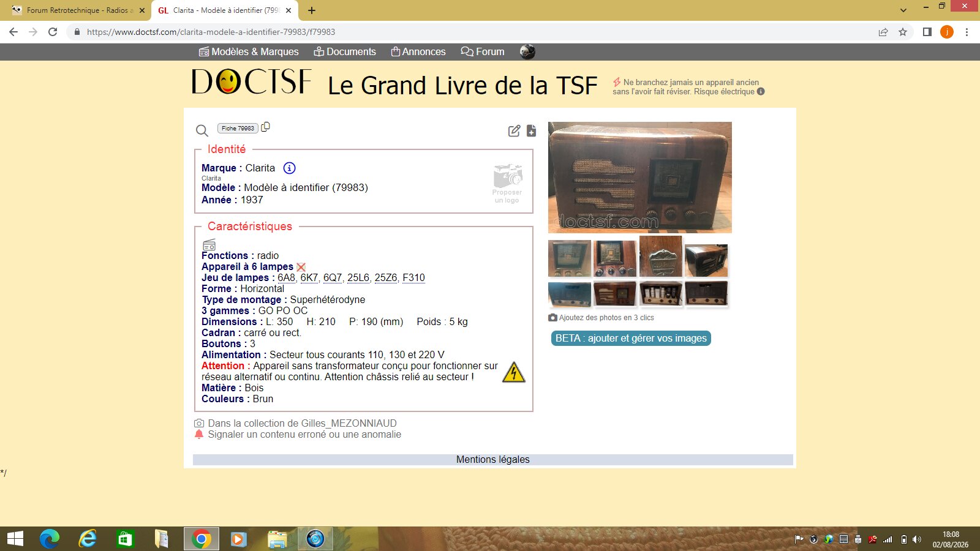Open the Chrome profile avatar

(x=947, y=32)
